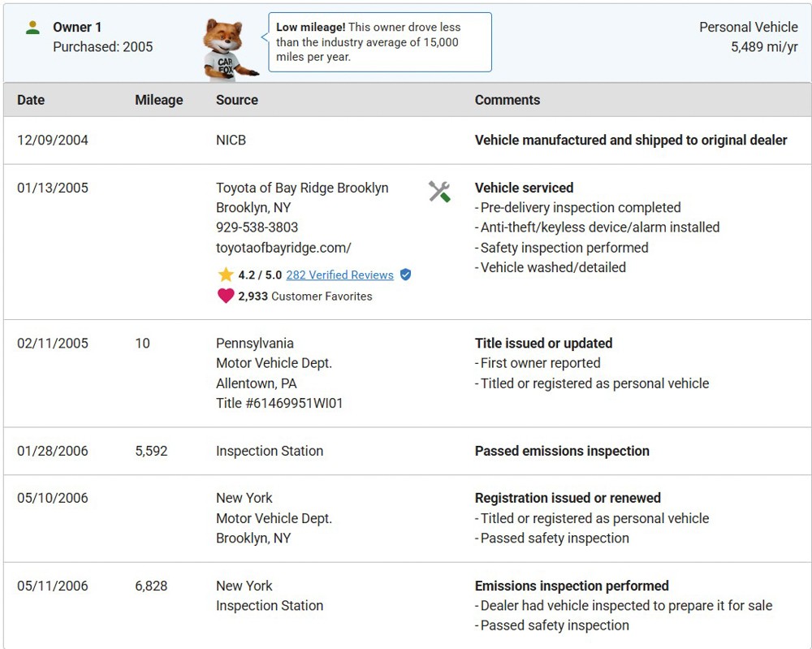The image size is (812, 649).
Task: Click the toyotaofbayridge.com website text
Action: pyautogui.click(x=283, y=248)
